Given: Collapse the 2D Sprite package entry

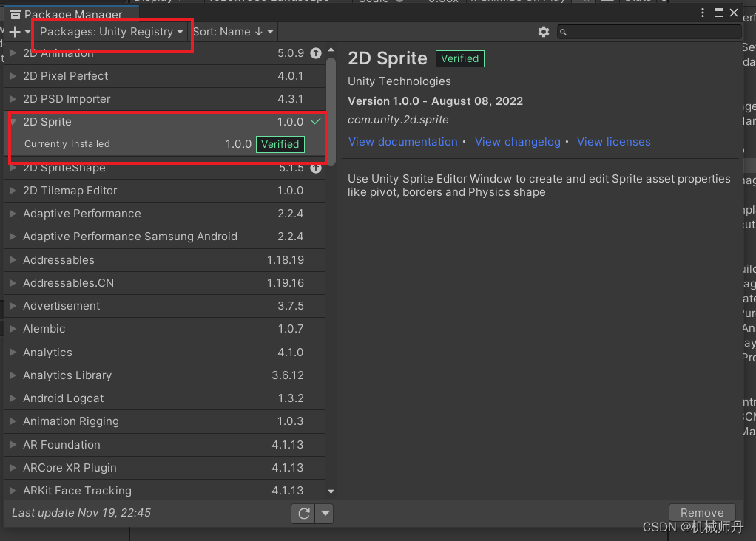Looking at the screenshot, I should point(13,121).
